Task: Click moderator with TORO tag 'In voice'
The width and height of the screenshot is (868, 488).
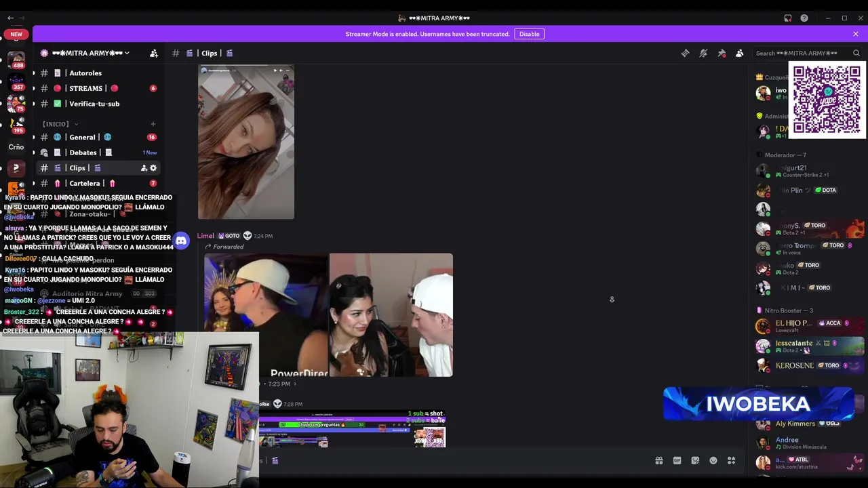Action: (810, 249)
